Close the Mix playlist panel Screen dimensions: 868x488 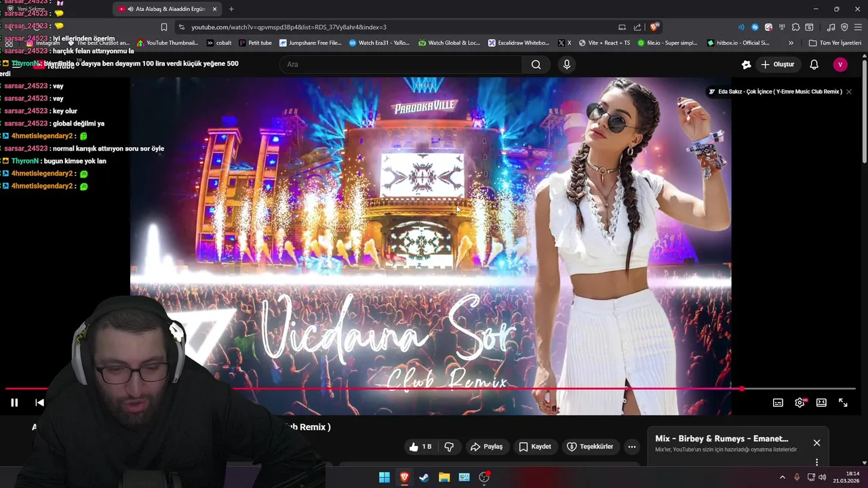coord(816,443)
